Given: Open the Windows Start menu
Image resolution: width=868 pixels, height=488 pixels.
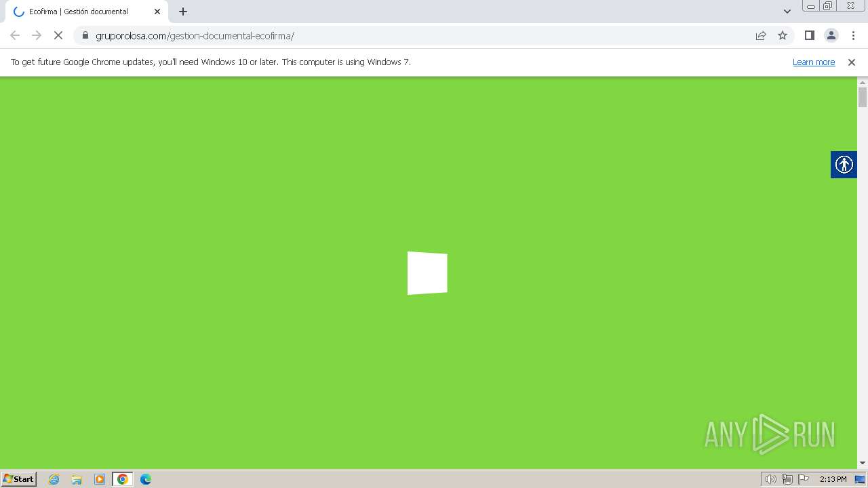Looking at the screenshot, I should click(19, 479).
